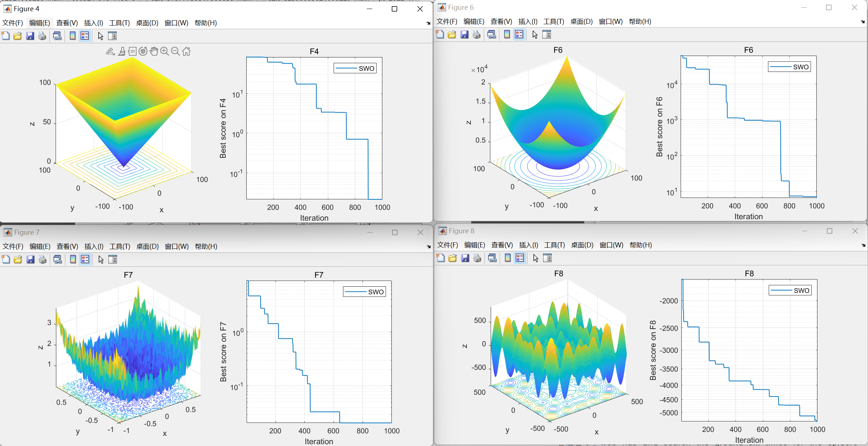Click Save Figure icon in Figure 6 toolbar

click(464, 35)
